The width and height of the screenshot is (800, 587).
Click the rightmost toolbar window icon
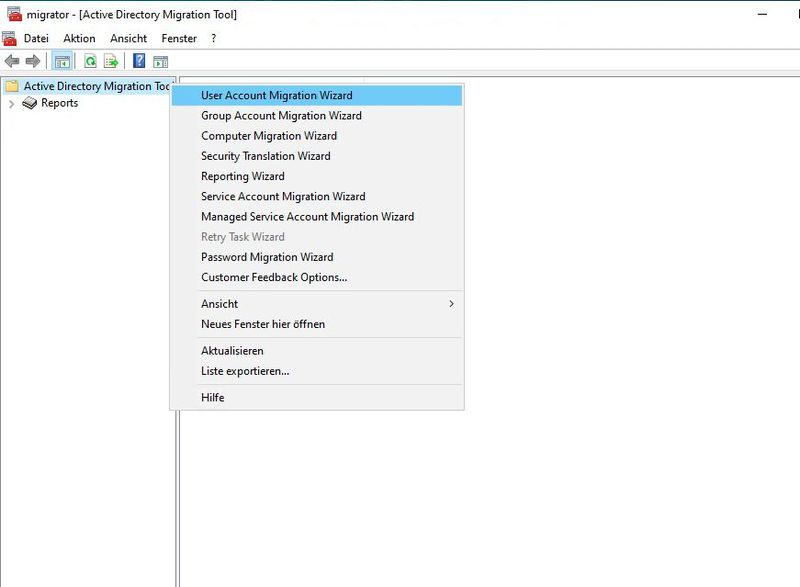click(162, 60)
